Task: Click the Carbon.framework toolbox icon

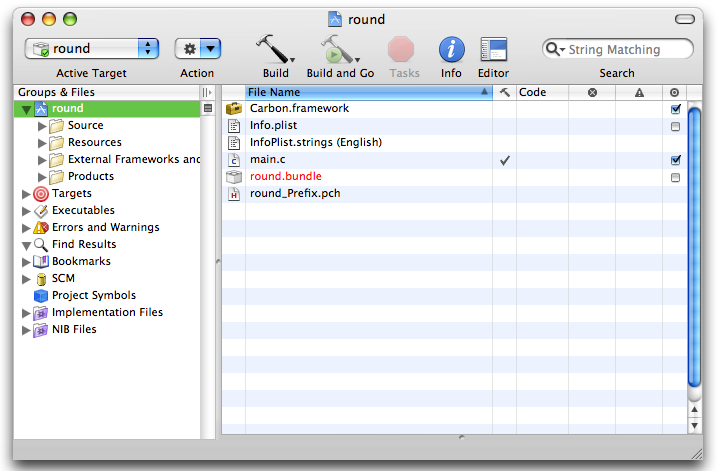Action: pos(234,109)
